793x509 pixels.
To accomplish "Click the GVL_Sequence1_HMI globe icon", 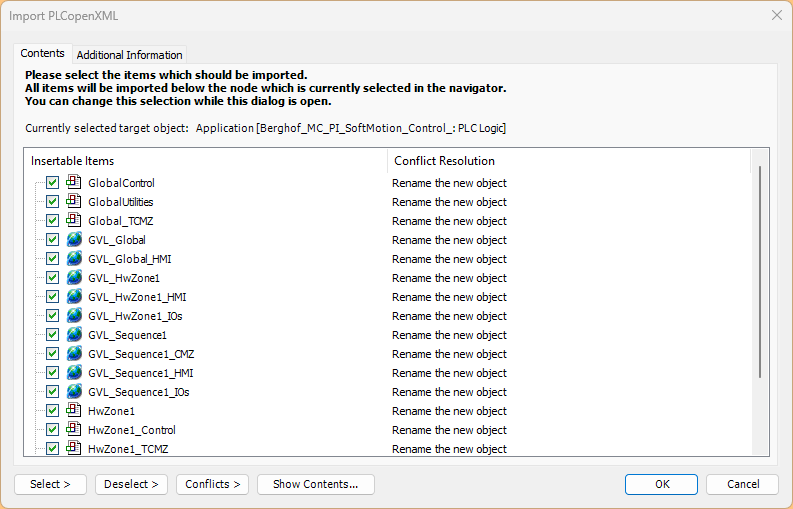I will pos(74,372).
